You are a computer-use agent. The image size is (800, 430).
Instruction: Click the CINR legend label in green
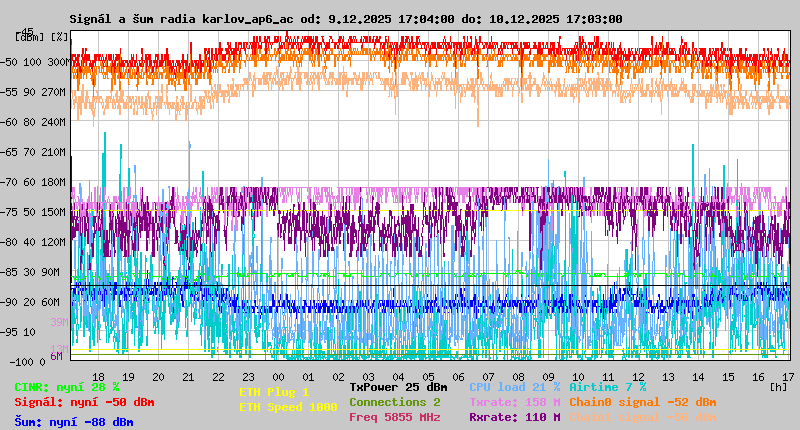67,386
